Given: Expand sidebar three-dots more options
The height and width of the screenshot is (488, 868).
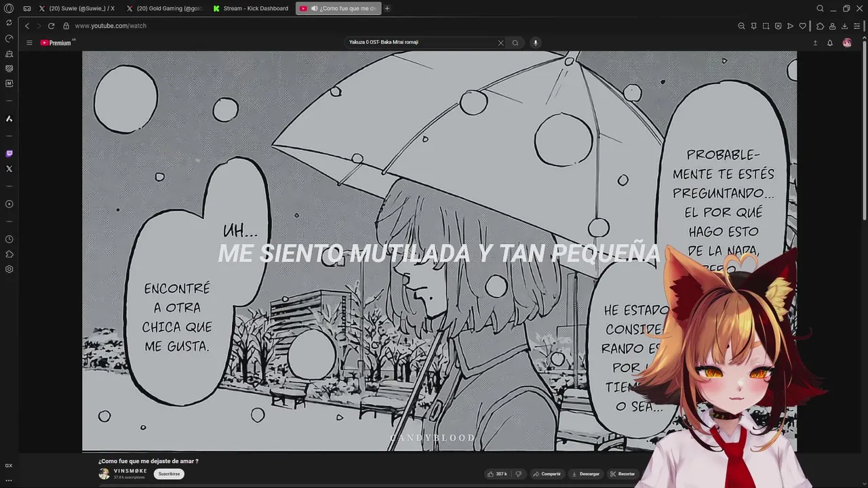Looking at the screenshot, I should click(x=9, y=480).
